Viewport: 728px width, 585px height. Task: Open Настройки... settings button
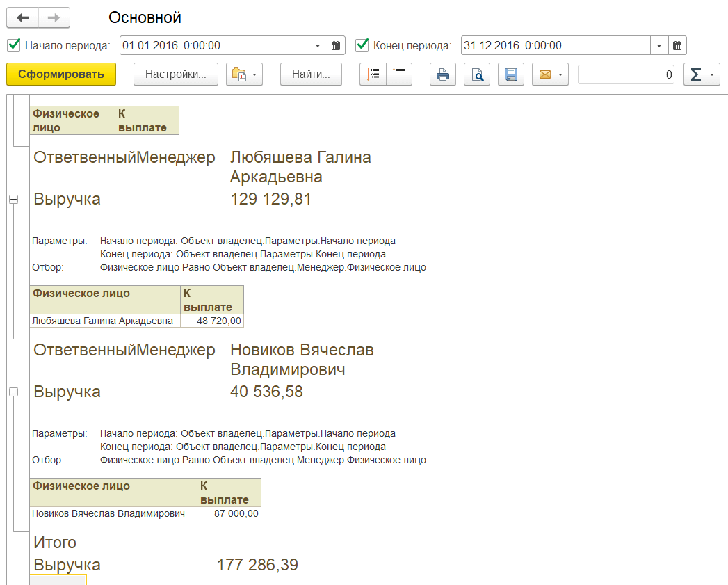point(176,74)
